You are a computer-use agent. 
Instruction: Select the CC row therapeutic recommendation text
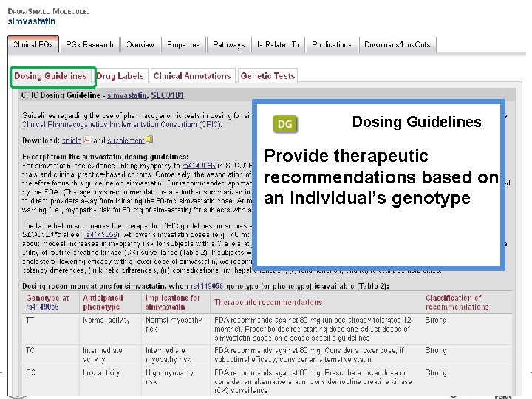click(313, 381)
